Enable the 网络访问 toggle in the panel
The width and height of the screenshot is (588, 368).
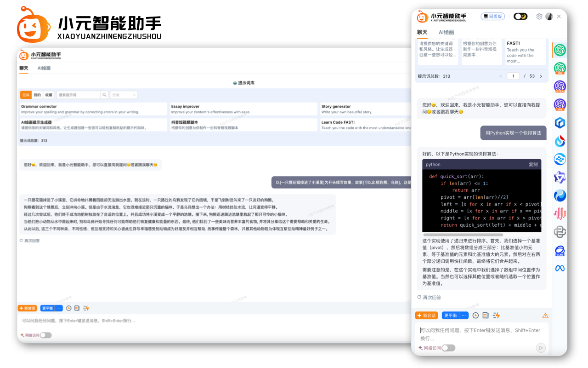coord(448,348)
